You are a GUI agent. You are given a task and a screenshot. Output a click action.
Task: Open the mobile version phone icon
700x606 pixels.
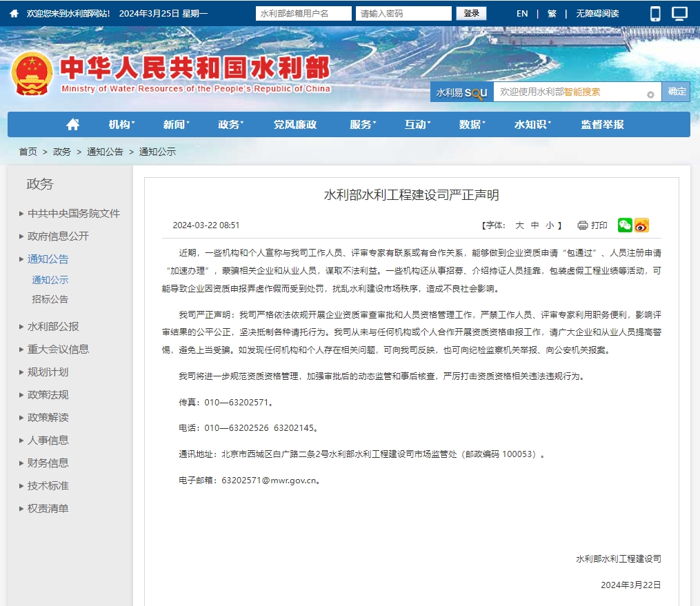(655, 14)
